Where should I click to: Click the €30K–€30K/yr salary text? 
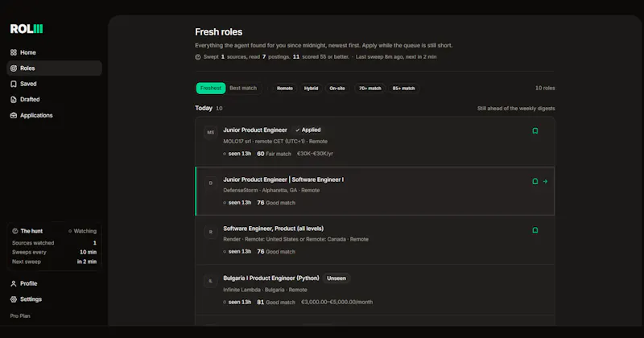(315, 154)
